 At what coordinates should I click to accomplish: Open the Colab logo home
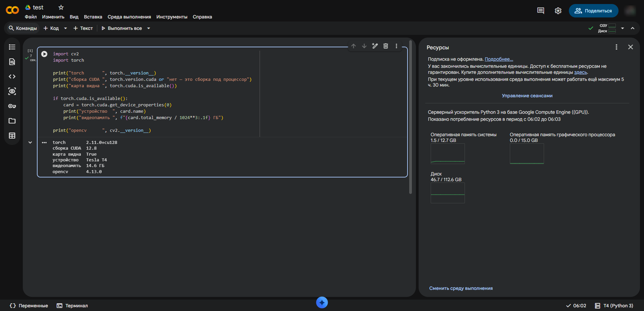click(12, 10)
